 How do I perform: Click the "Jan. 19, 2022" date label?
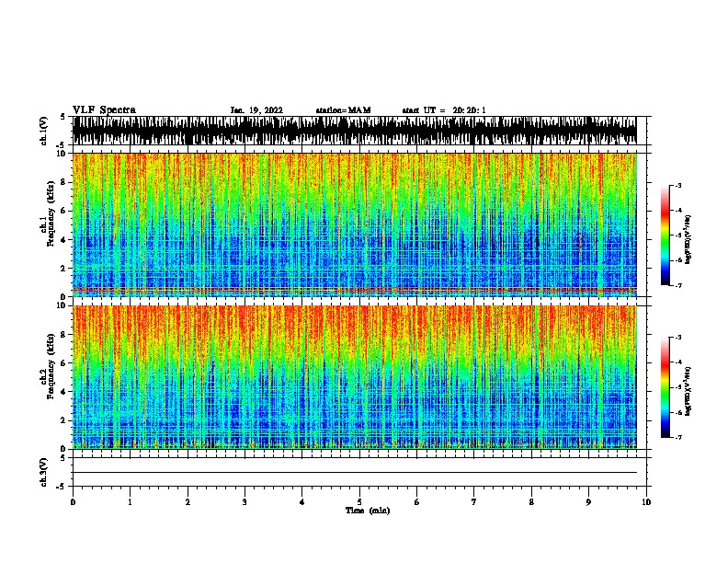256,110
